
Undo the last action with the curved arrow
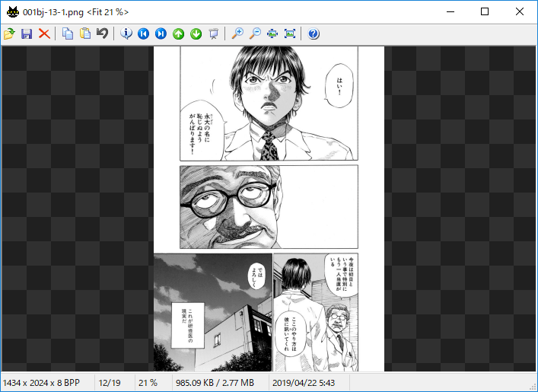(x=102, y=33)
